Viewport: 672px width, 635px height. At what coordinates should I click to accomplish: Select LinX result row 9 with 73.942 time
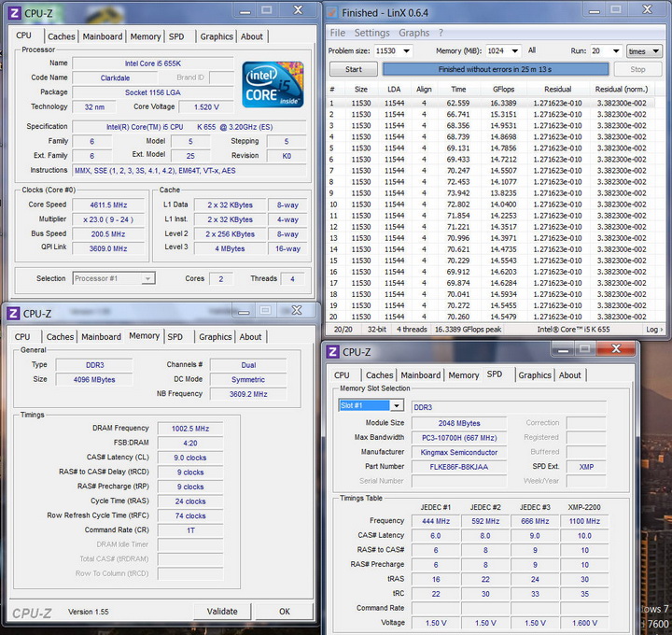[x=491, y=193]
